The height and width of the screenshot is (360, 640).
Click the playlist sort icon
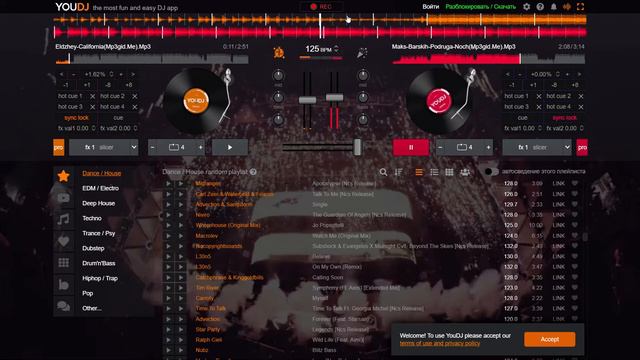[x=398, y=172]
